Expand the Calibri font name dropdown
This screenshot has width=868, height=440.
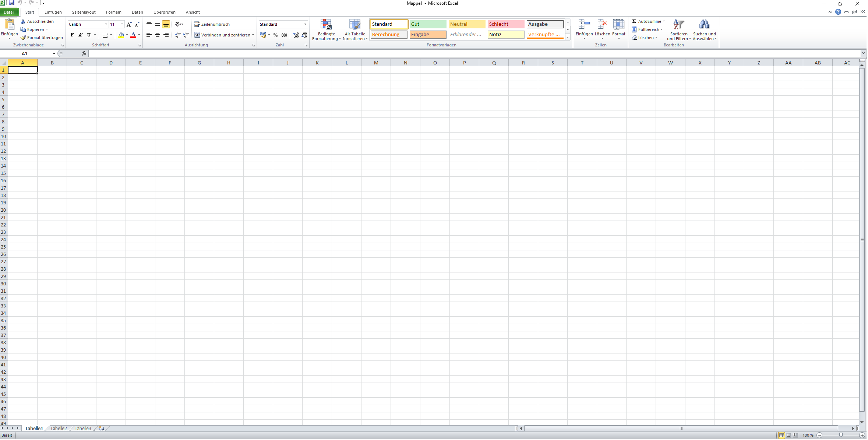click(106, 24)
